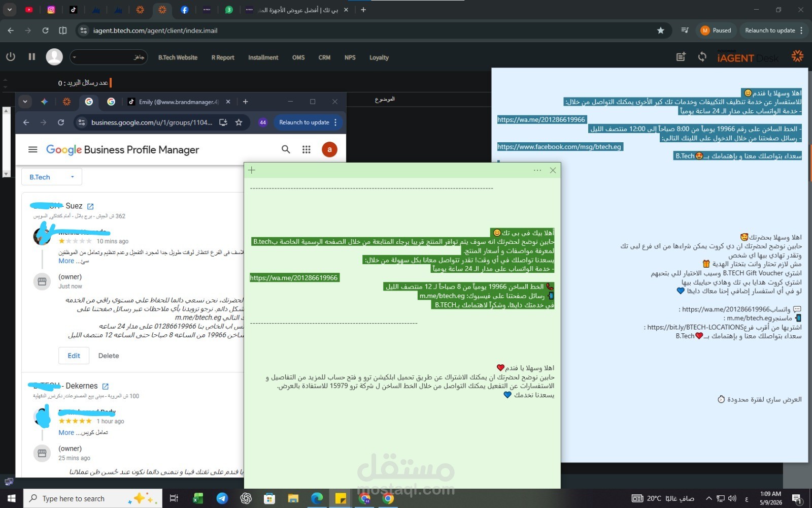Open Excel from the taskbar
The height and width of the screenshot is (508, 812).
[x=198, y=498]
